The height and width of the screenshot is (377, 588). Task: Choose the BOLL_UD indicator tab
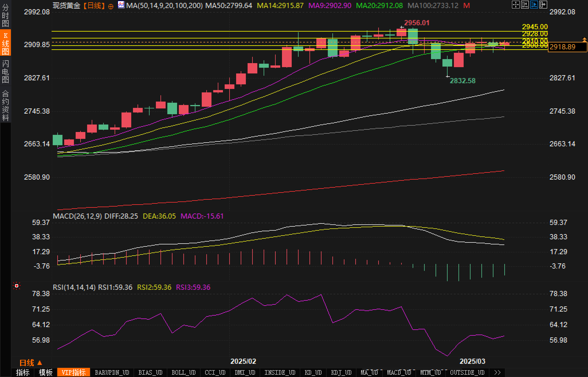click(183, 372)
